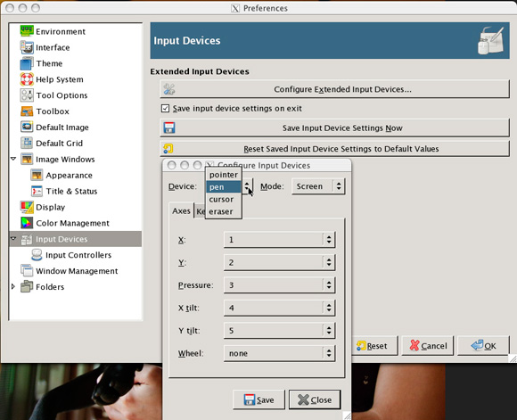This screenshot has width=517, height=420.
Task: Open the Environment preferences icon
Action: tap(27, 31)
